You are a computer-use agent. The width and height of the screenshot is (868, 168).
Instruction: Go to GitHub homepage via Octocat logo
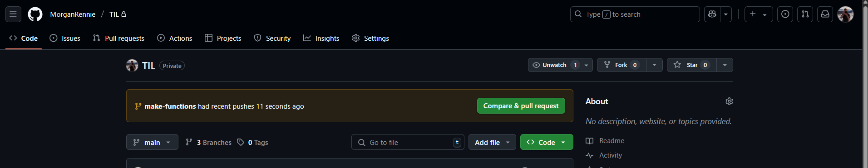(35, 14)
